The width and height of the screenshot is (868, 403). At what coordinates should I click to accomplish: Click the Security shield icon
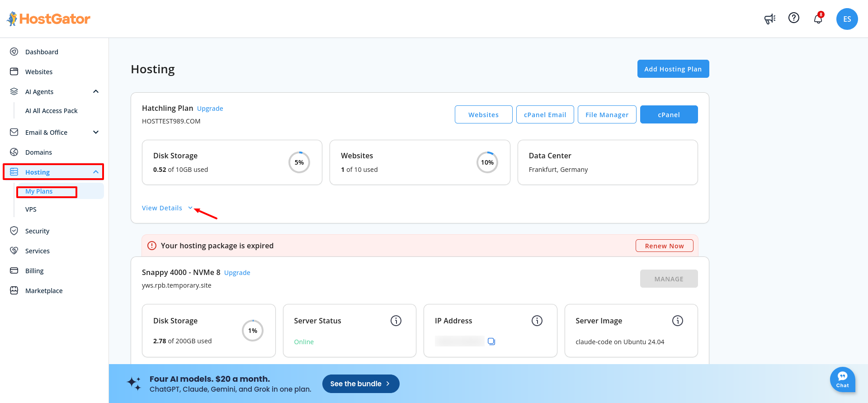(14, 231)
